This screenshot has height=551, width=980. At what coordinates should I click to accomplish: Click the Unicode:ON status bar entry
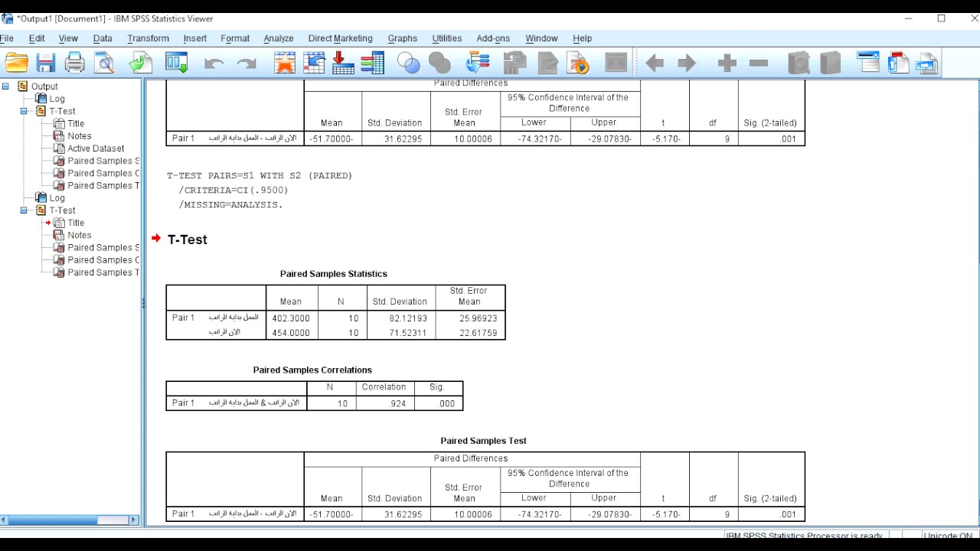tap(948, 536)
